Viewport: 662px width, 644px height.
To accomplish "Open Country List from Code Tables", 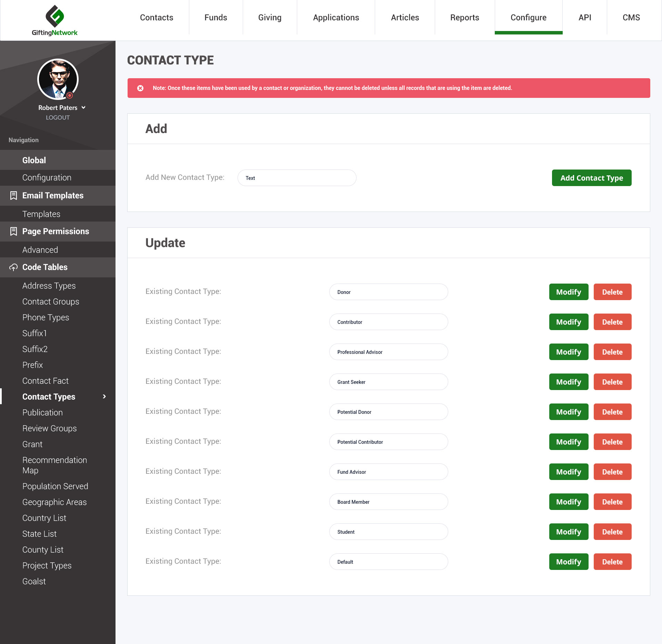I will pos(44,518).
